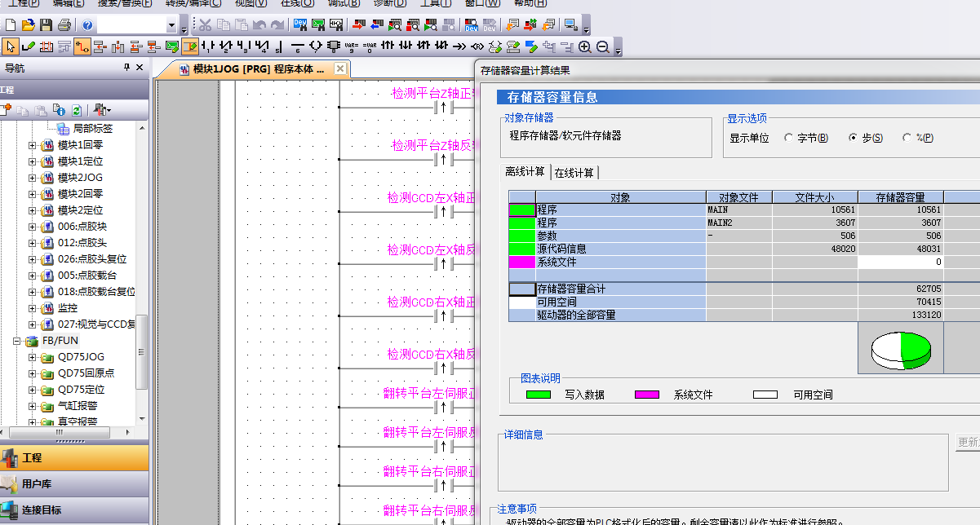This screenshot has width=980, height=525.
Task: Select the arrow selection mode tool
Action: pos(10,46)
